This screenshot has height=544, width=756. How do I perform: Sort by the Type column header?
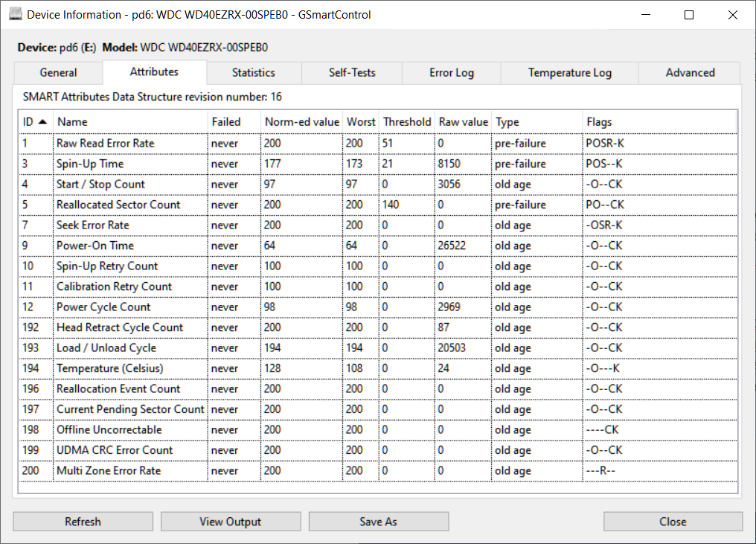pos(537,122)
